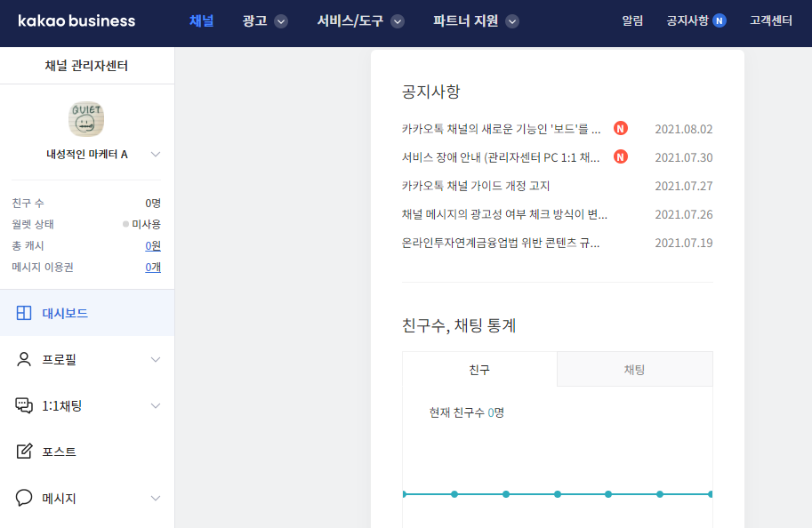Open the channel profile thumbnail image

pyautogui.click(x=86, y=118)
